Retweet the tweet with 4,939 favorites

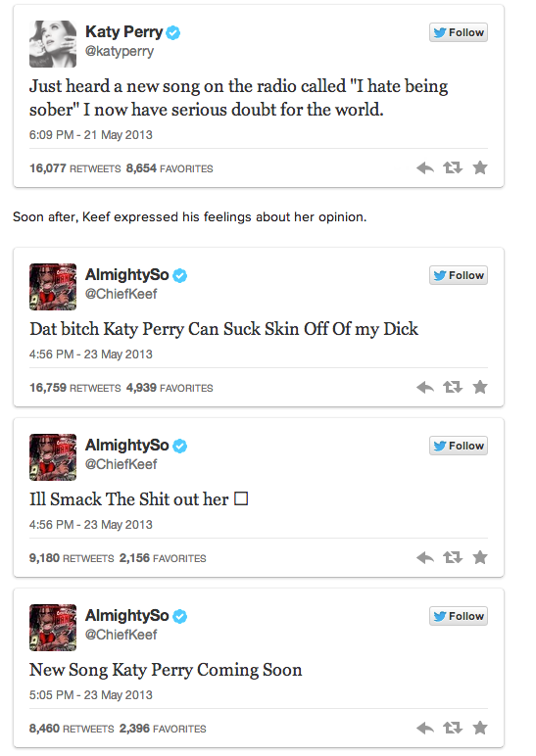[453, 387]
